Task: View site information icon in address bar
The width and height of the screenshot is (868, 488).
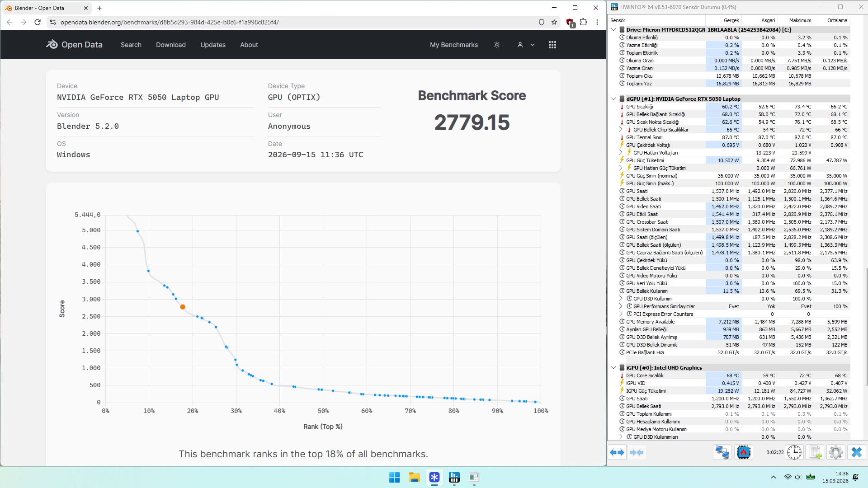Action: [x=53, y=22]
